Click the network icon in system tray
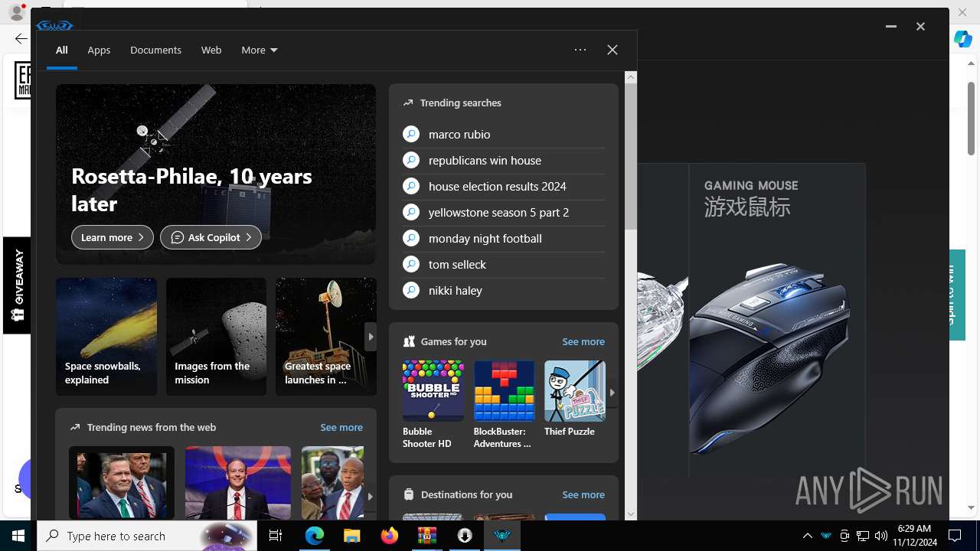 (863, 536)
